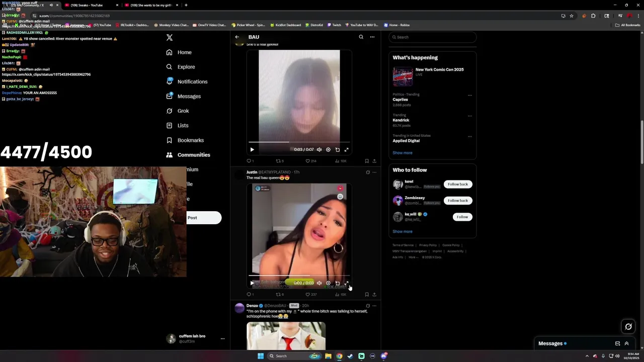Open Communities in the sidebar
Screen dimensions: 644x362
click(x=188, y=155)
